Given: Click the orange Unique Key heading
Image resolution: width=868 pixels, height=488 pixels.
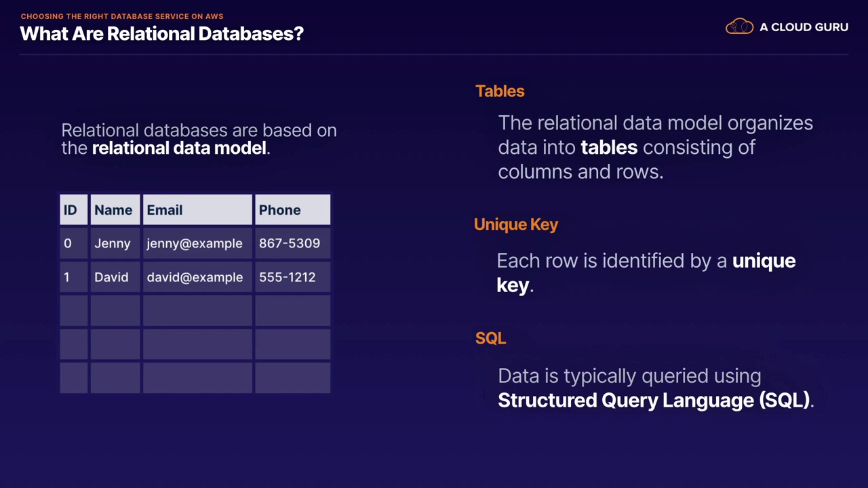Looking at the screenshot, I should (515, 224).
